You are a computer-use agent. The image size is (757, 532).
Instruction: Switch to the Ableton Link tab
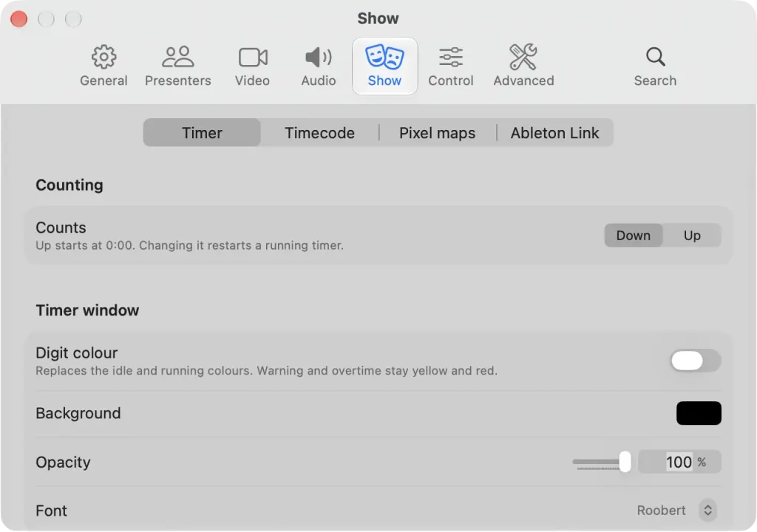(x=555, y=133)
